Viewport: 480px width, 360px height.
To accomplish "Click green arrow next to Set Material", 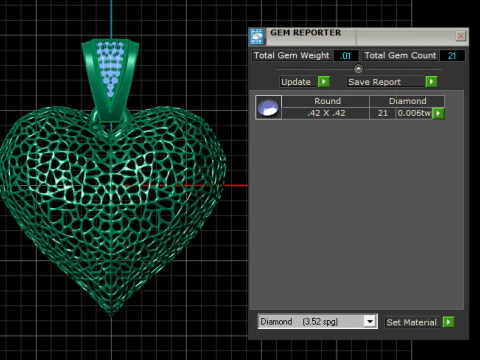I will [x=448, y=322].
